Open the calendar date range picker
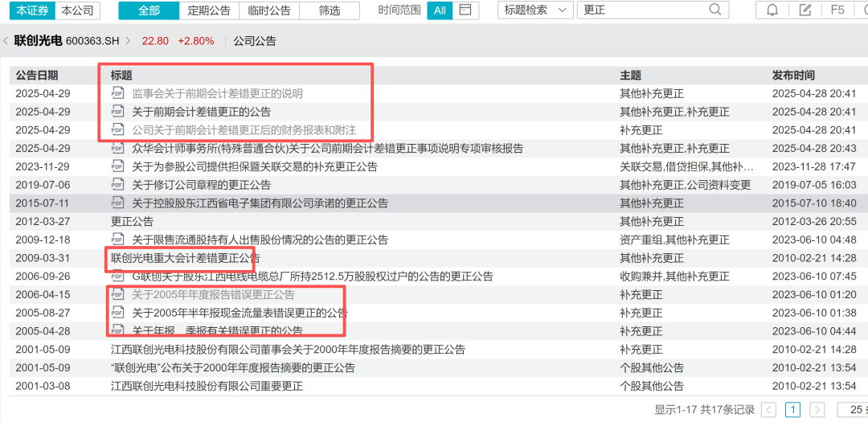The width and height of the screenshot is (868, 422). click(x=465, y=10)
